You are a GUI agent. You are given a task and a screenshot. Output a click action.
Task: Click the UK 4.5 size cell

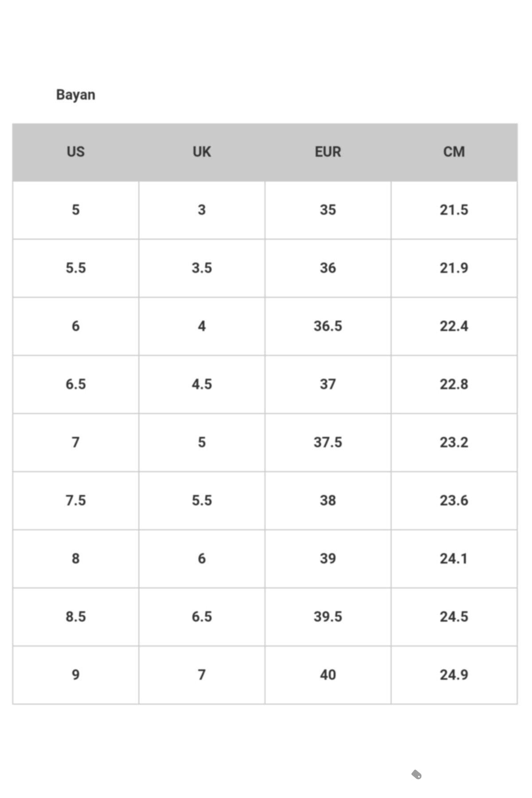point(202,384)
